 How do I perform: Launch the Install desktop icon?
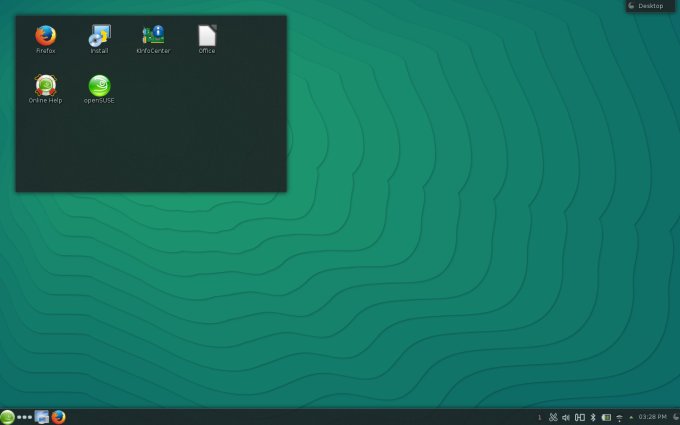[100, 36]
